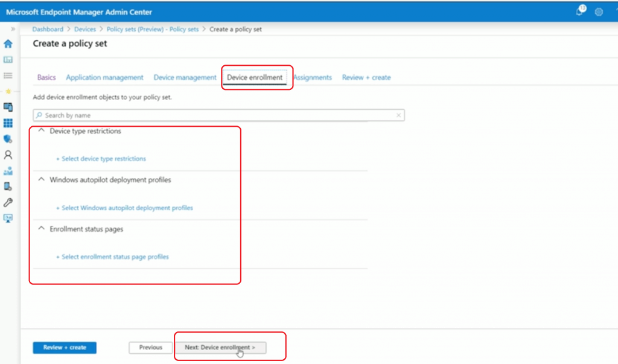The height and width of the screenshot is (364, 618).
Task: Collapse Windows autopilot deployment profiles section
Action: pyautogui.click(x=41, y=180)
